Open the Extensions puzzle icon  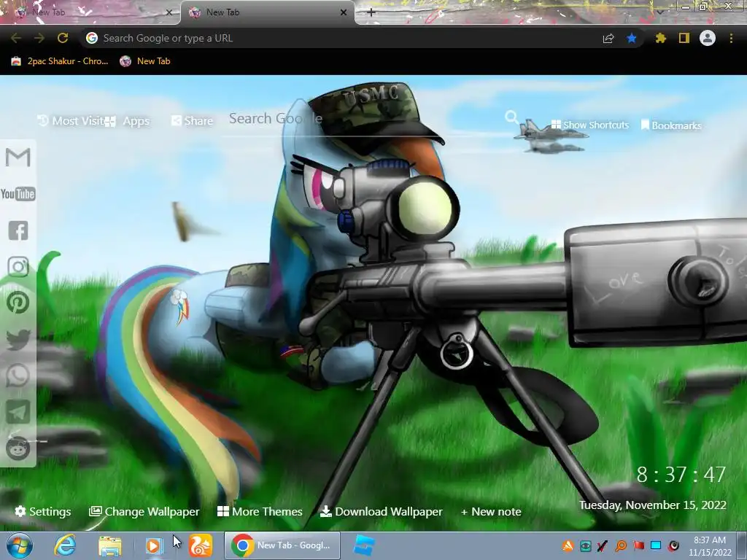[x=660, y=38]
